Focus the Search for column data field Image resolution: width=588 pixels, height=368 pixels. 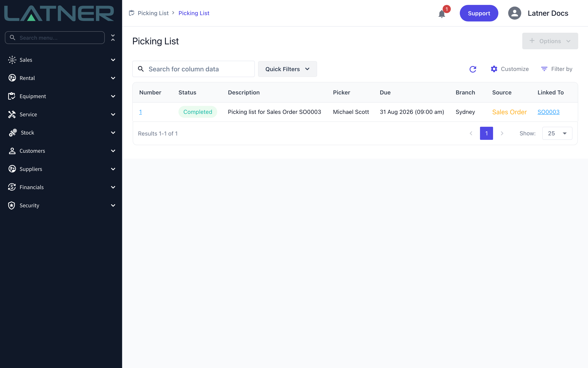coord(193,69)
